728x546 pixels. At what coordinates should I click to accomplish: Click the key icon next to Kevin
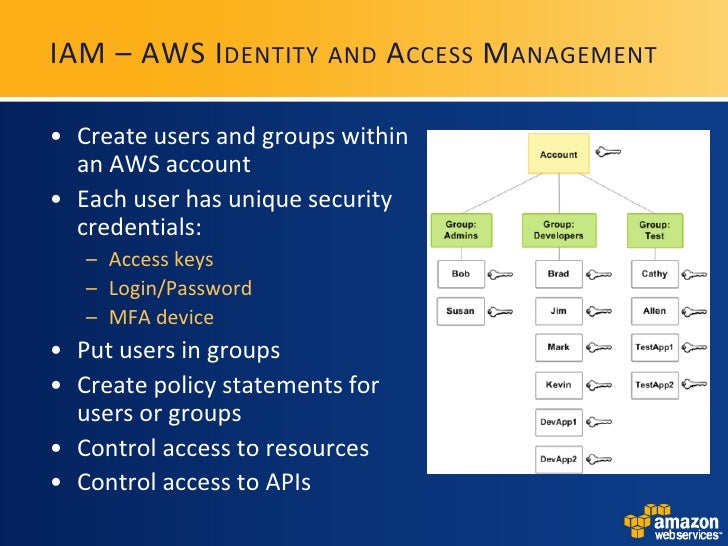599,385
